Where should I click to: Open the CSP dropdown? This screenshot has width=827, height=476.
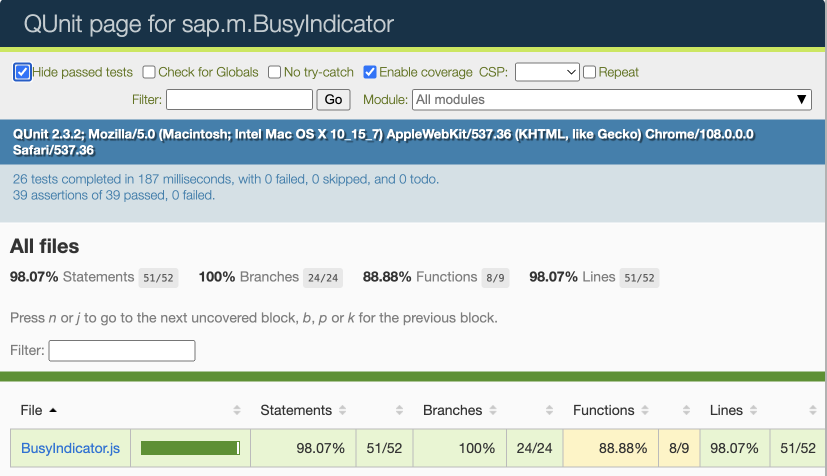(x=547, y=72)
